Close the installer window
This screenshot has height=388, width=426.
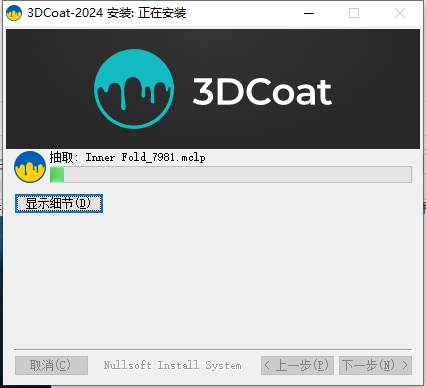coord(400,13)
